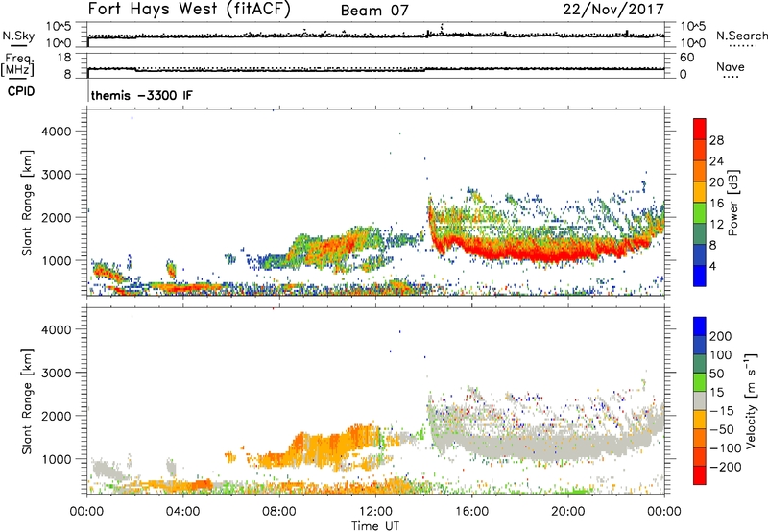Select the "Time UT" axis title
768x532 pixels.
[x=375, y=526]
